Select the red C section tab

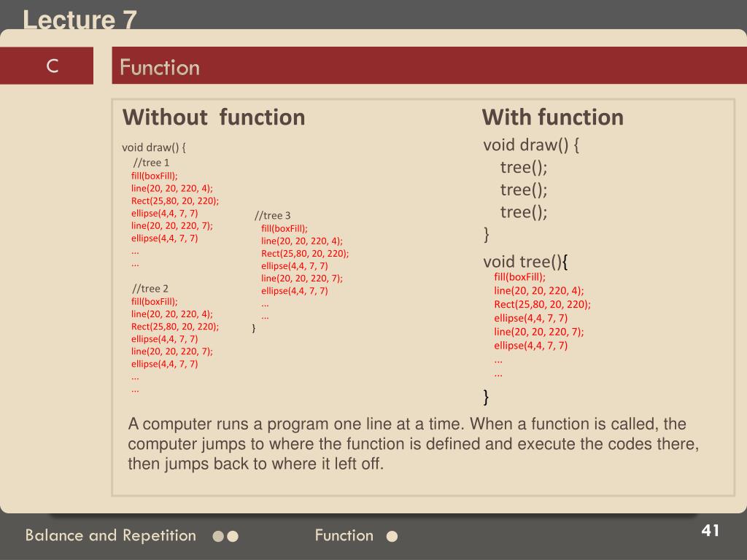47,66
